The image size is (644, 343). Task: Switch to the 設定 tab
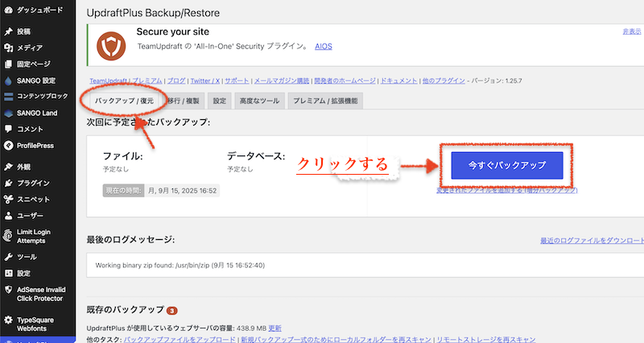tap(219, 101)
